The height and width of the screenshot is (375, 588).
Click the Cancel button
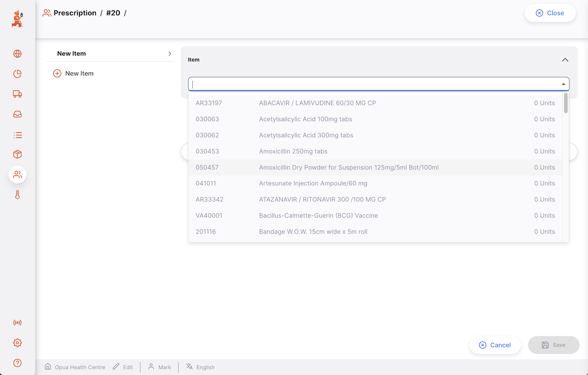pyautogui.click(x=495, y=345)
